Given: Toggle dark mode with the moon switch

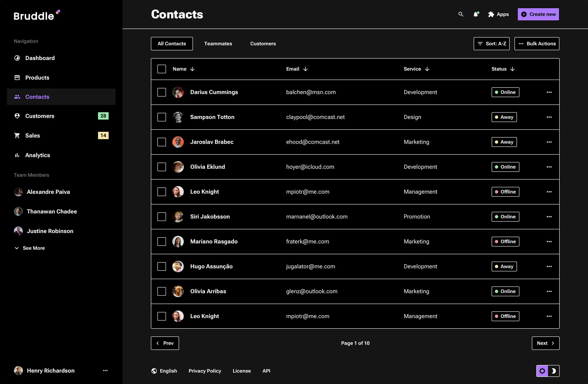Looking at the screenshot, I should (554, 371).
